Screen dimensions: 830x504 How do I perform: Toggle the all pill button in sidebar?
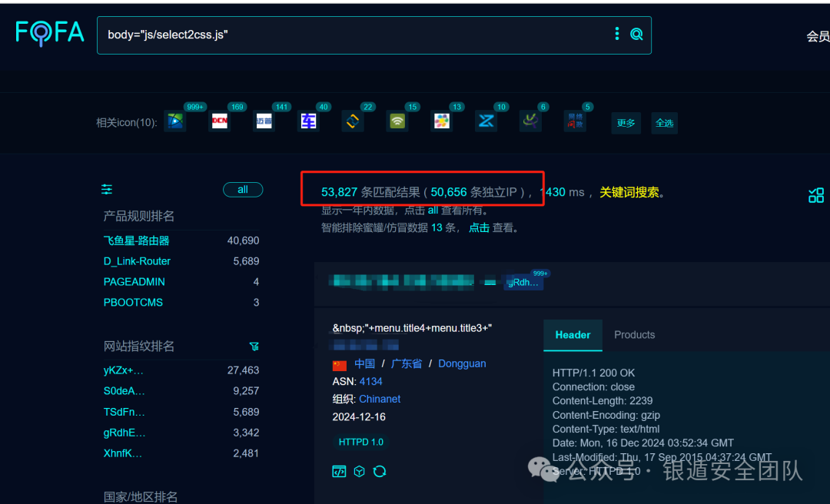[x=243, y=190]
